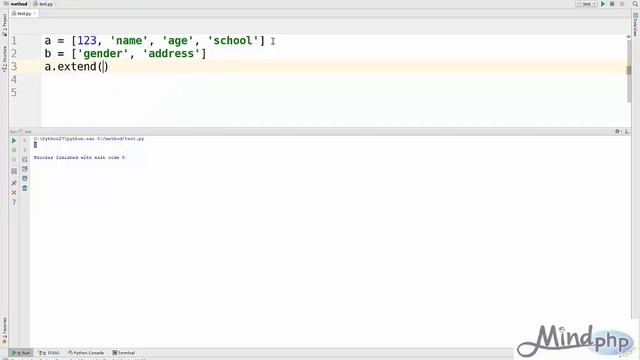Image resolution: width=640 pixels, height=360 pixels.
Task: Close the test.py editor tab
Action: point(35,13)
